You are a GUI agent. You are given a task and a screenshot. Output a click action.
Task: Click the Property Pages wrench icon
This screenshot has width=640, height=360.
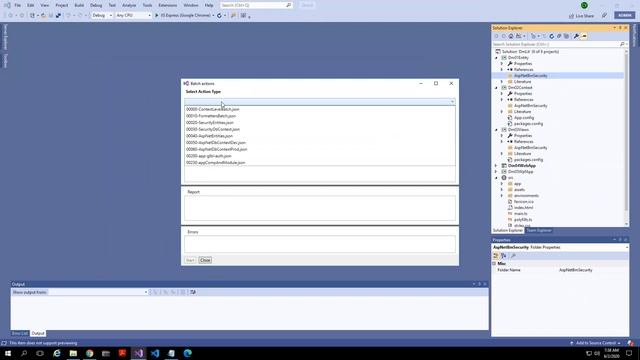(x=513, y=256)
